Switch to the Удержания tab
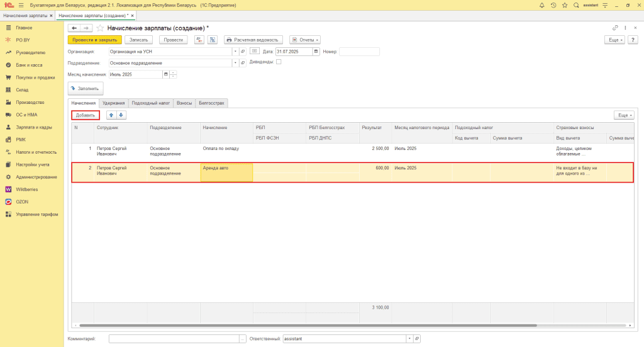Viewport: 644px width, 347px height. [x=113, y=103]
